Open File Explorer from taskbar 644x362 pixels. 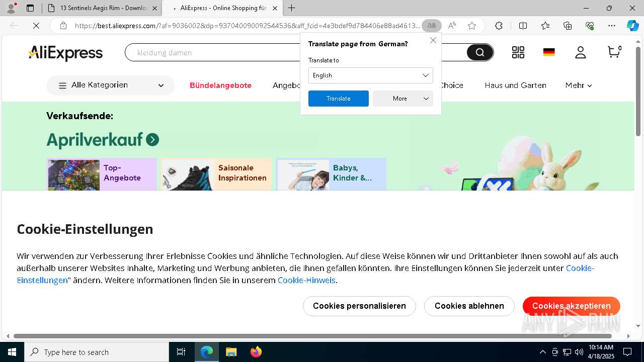pos(231,352)
